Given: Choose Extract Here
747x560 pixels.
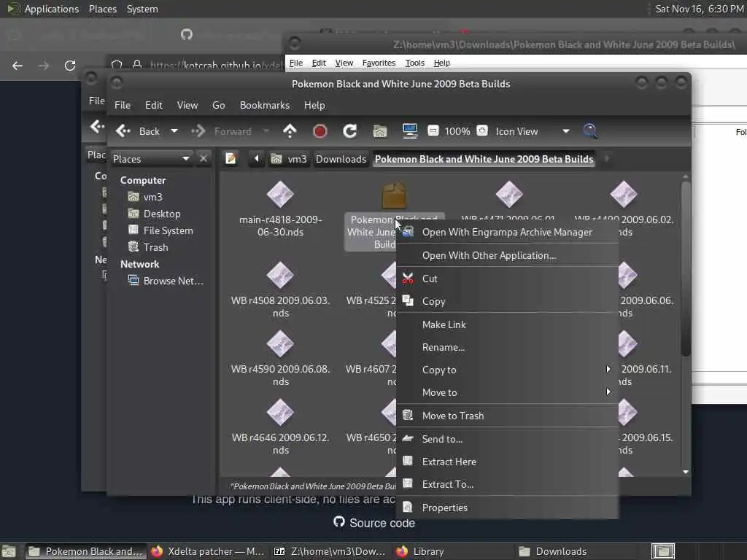Looking at the screenshot, I should [508, 462].
